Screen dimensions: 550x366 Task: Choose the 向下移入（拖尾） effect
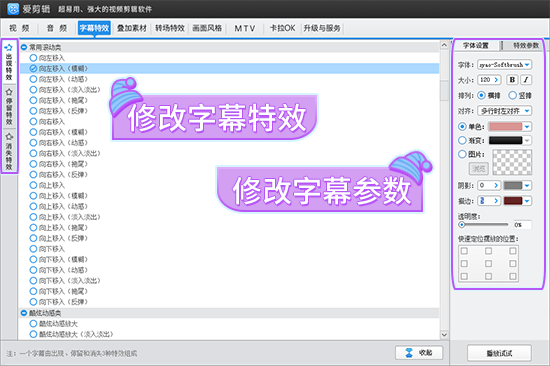coord(59,291)
